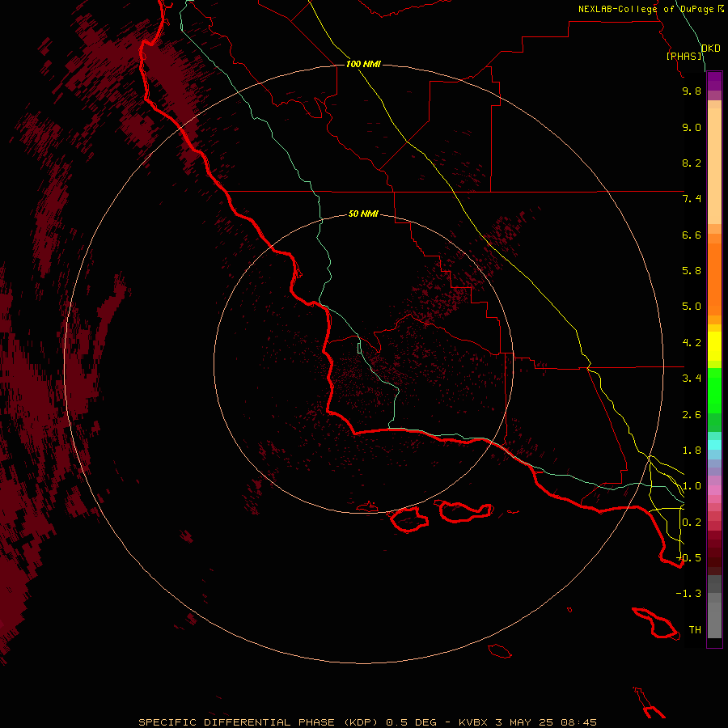Click the 9.0 value on the color scale
728x728 pixels.
tap(692, 127)
